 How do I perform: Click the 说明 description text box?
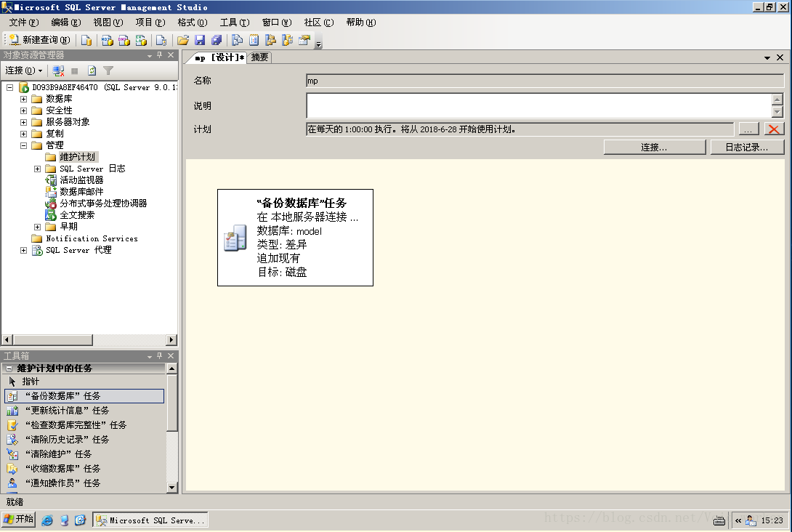click(x=538, y=105)
